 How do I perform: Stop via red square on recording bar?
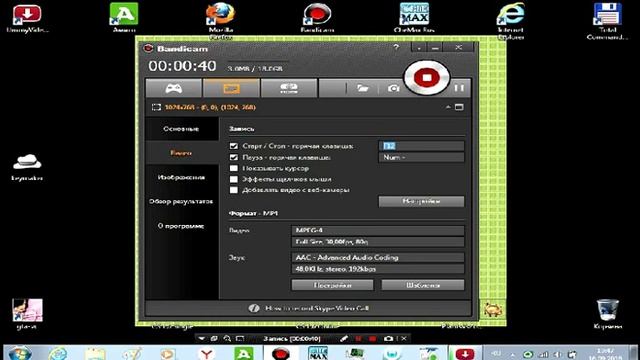(x=372, y=338)
